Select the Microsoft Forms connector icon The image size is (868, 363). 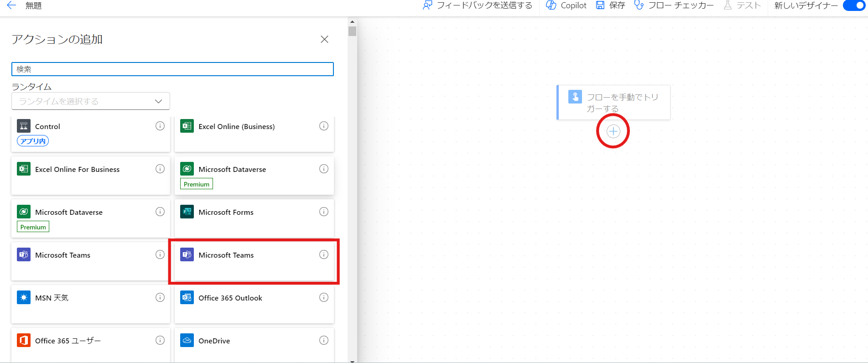187,212
